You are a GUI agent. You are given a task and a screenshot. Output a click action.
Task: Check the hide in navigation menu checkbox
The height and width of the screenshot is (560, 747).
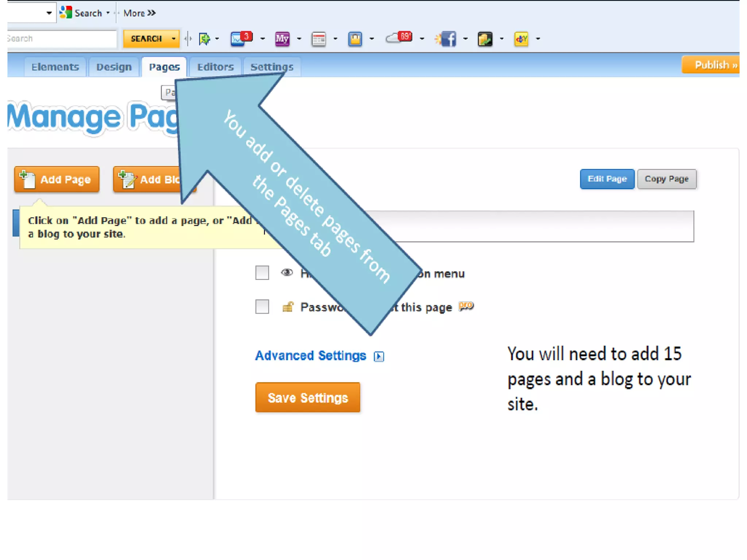[x=262, y=273]
